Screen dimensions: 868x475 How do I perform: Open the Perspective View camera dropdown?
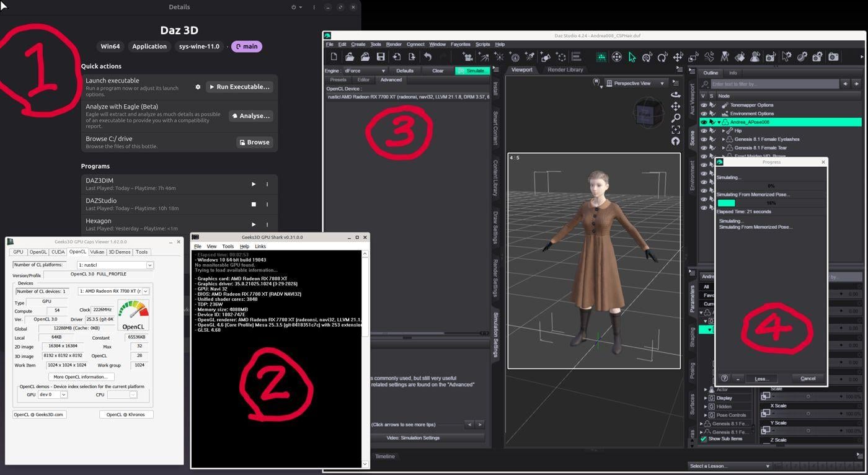click(635, 83)
